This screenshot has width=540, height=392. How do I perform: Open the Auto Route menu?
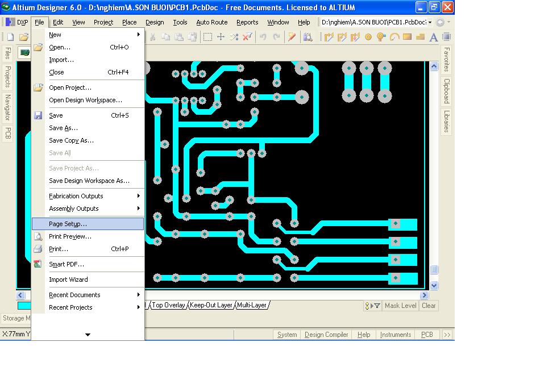211,22
